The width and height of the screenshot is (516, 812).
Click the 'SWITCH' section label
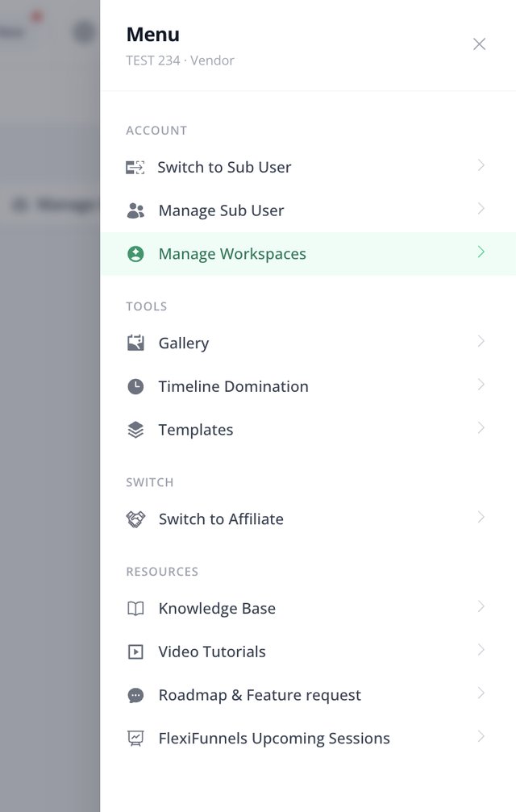pyautogui.click(x=150, y=483)
